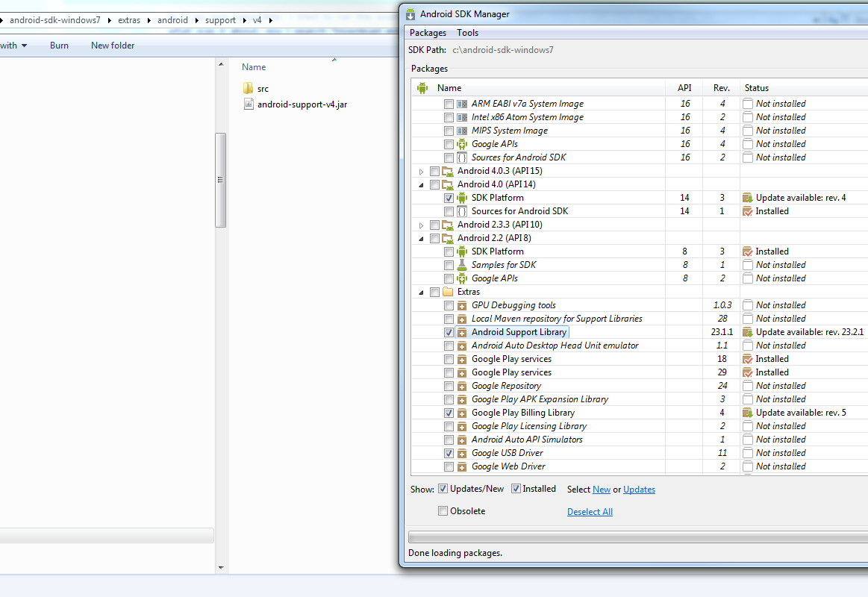The width and height of the screenshot is (868, 597).
Task: Click Burn in the Explorer toolbar
Action: pos(59,46)
